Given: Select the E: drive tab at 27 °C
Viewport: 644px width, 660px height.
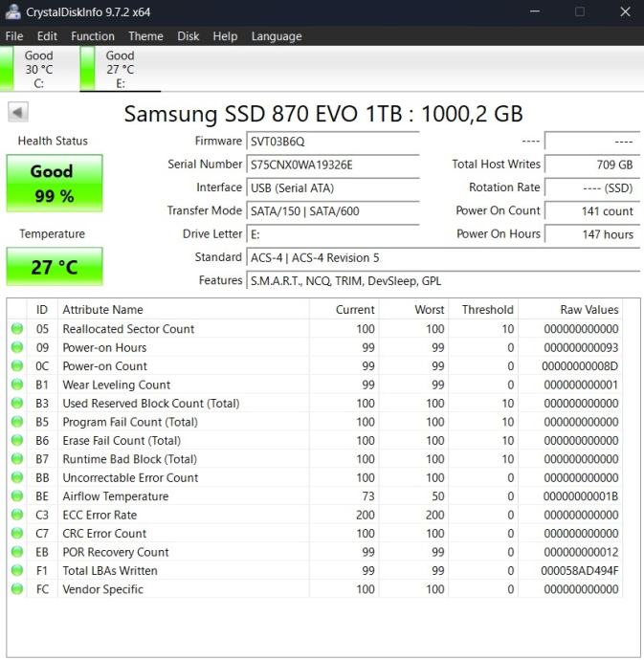Looking at the screenshot, I should tap(120, 69).
